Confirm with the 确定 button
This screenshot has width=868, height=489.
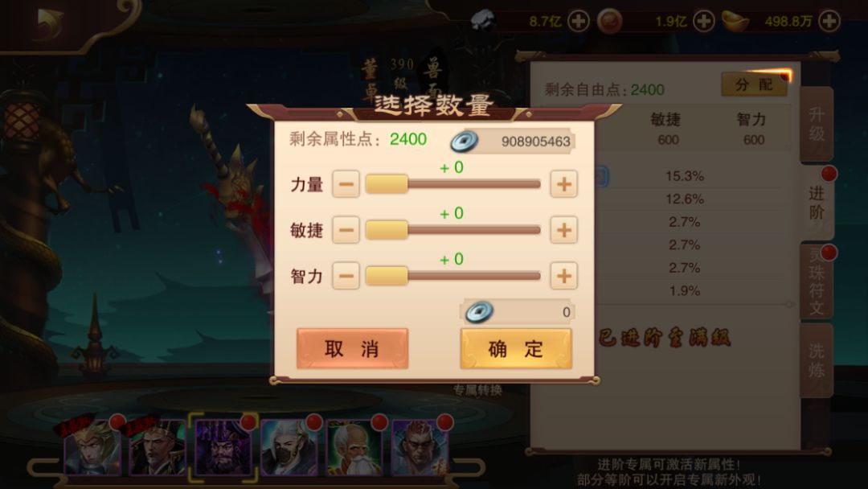(516, 348)
